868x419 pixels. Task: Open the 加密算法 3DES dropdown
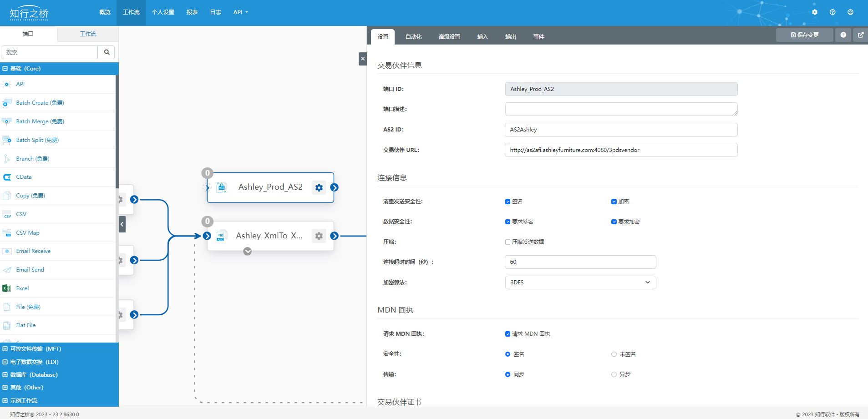580,283
